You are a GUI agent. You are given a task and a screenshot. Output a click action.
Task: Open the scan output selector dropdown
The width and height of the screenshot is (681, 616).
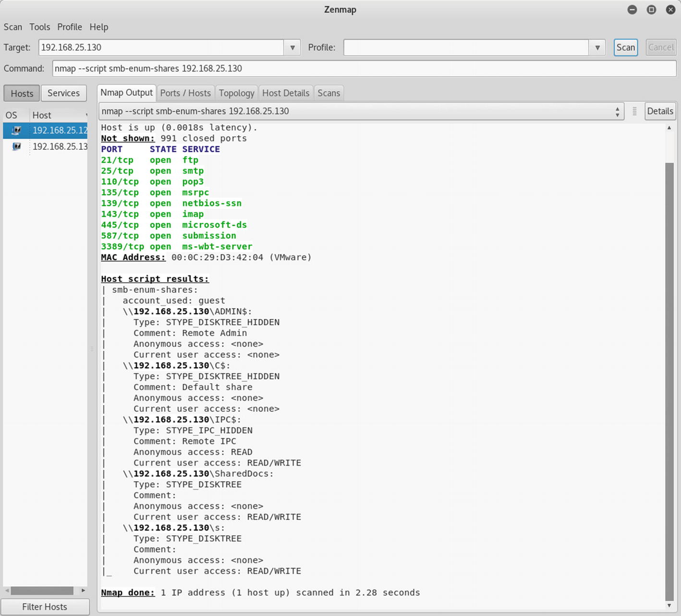click(617, 111)
